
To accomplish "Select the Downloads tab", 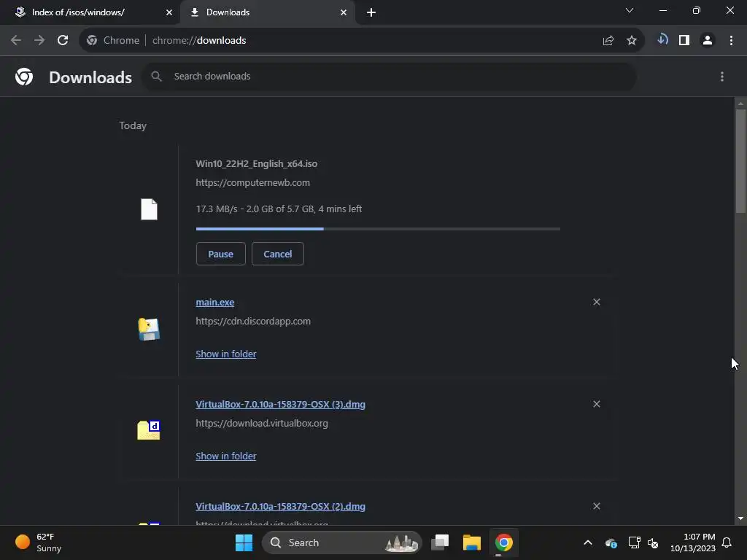I will click(267, 12).
